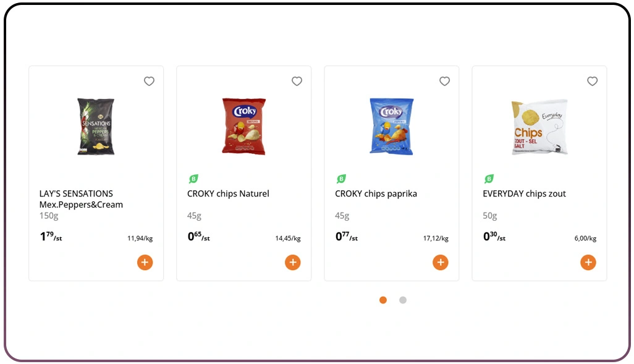Click the white EVERYDAY Chips bag image
The image size is (634, 364).
click(x=539, y=126)
